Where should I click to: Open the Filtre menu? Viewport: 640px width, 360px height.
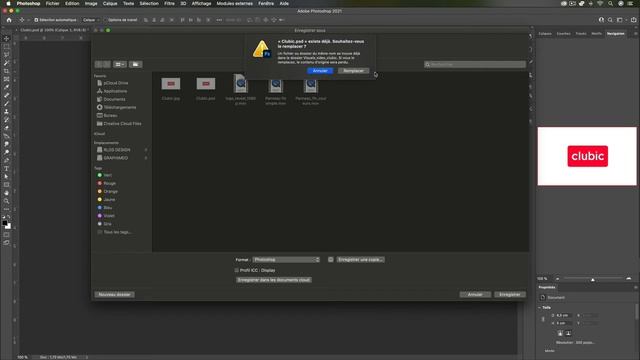[x=169, y=3]
